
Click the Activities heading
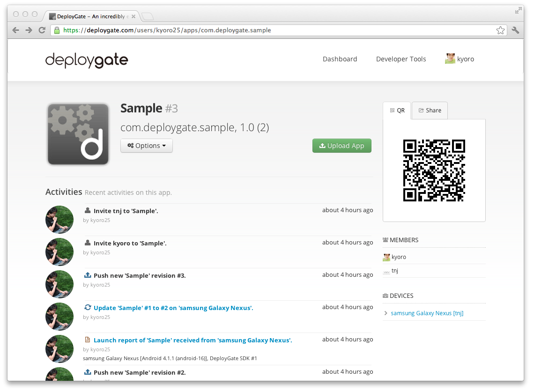coord(64,192)
